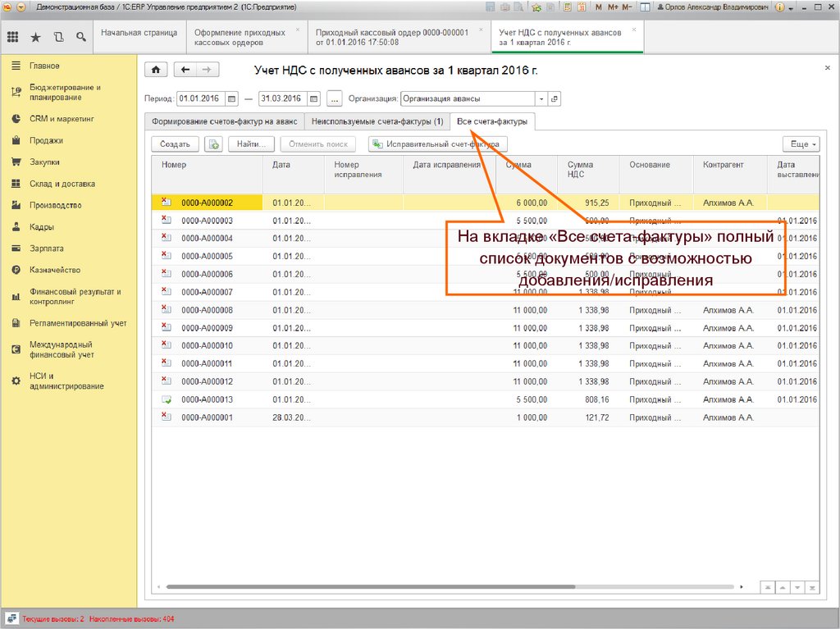Go to home page via house button
The image size is (840, 629).
tap(156, 71)
